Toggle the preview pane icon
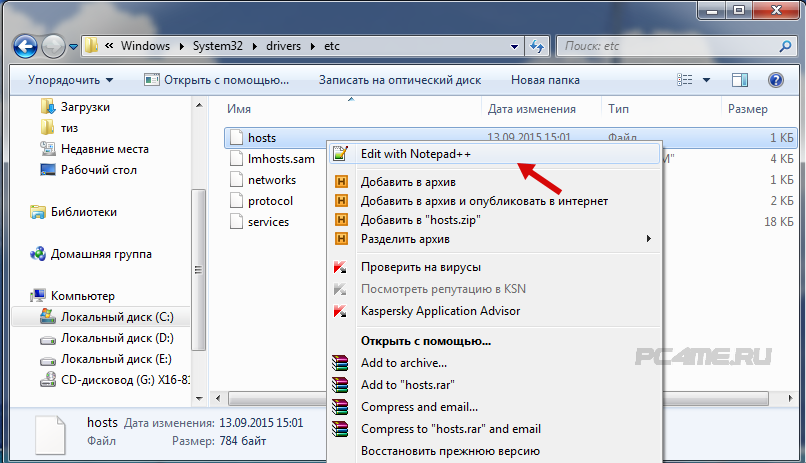 point(739,80)
